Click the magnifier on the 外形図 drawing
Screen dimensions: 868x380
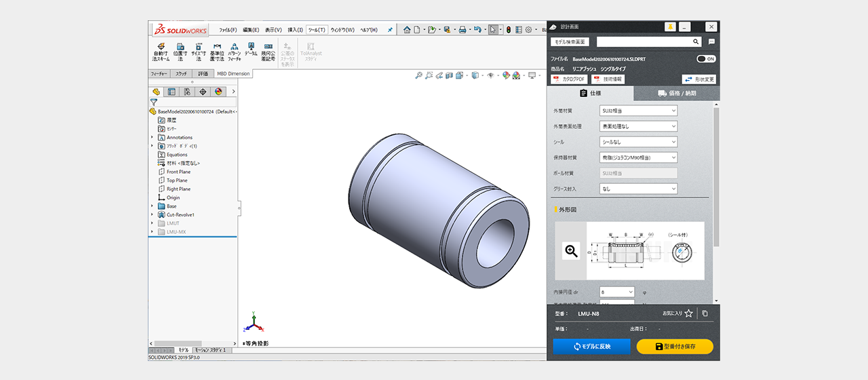[x=571, y=251]
